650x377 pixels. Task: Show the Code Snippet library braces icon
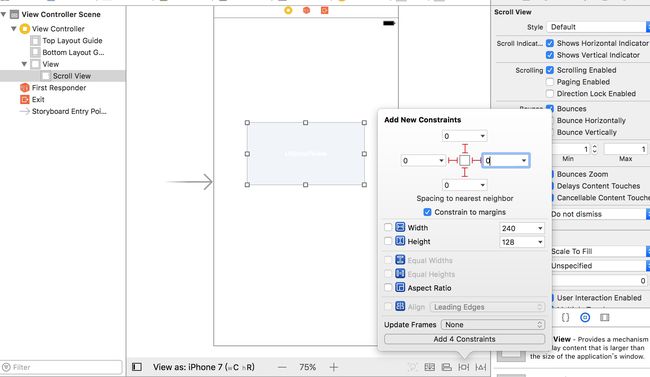565,318
